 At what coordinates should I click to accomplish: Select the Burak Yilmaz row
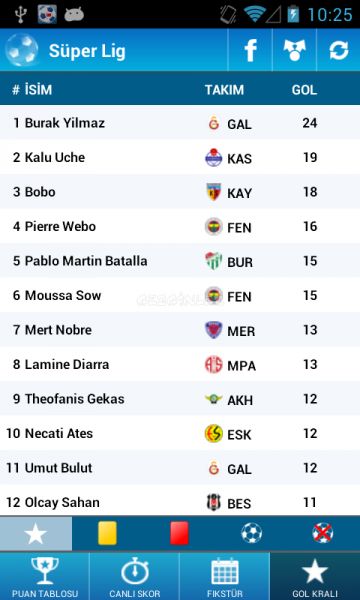[180, 123]
